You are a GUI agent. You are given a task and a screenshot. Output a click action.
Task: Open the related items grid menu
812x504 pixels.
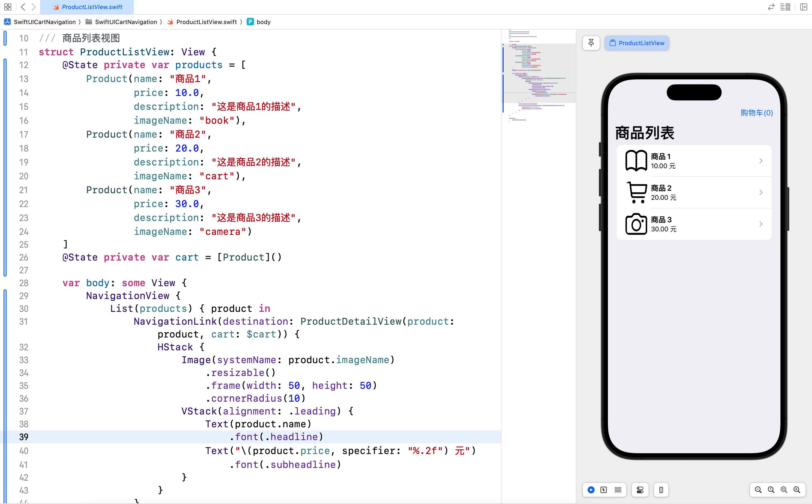pos(8,7)
